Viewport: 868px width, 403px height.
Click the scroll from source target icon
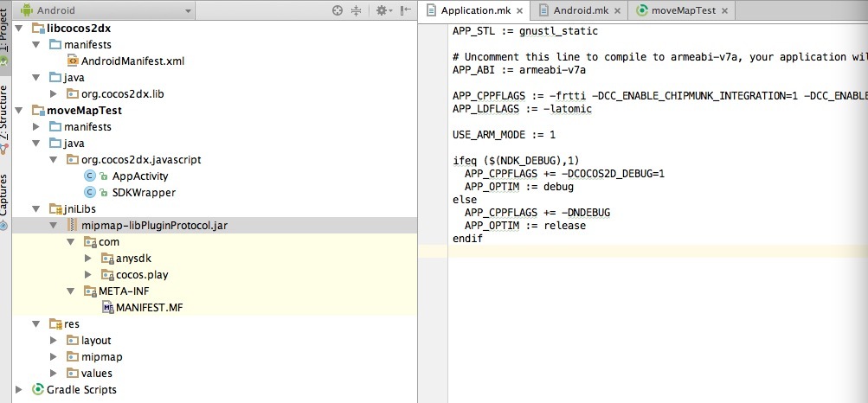(338, 10)
